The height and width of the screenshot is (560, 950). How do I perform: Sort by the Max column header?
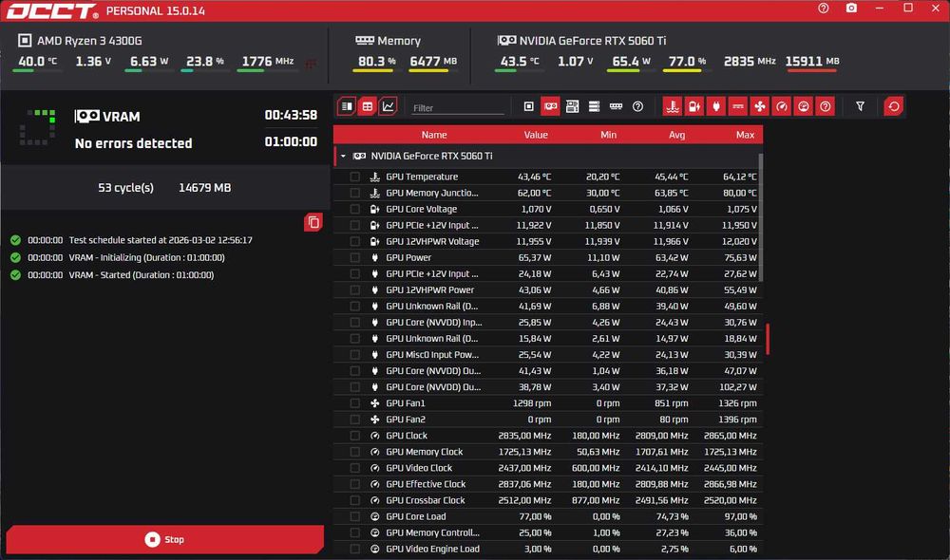click(x=745, y=135)
